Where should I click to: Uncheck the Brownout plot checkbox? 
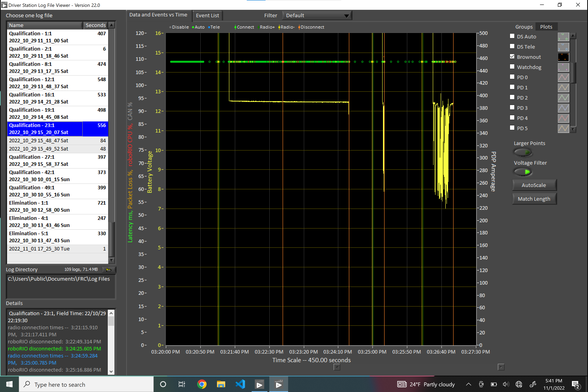point(512,56)
